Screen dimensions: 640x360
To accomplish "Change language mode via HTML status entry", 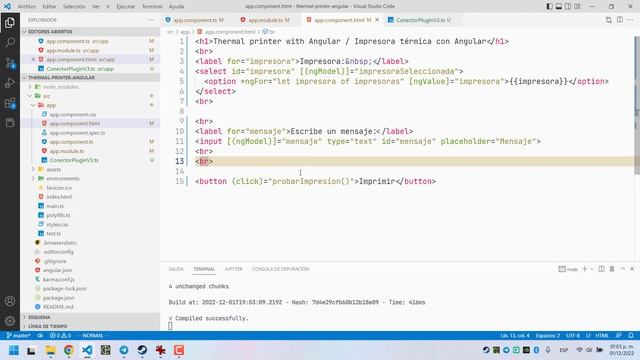I will (602, 336).
